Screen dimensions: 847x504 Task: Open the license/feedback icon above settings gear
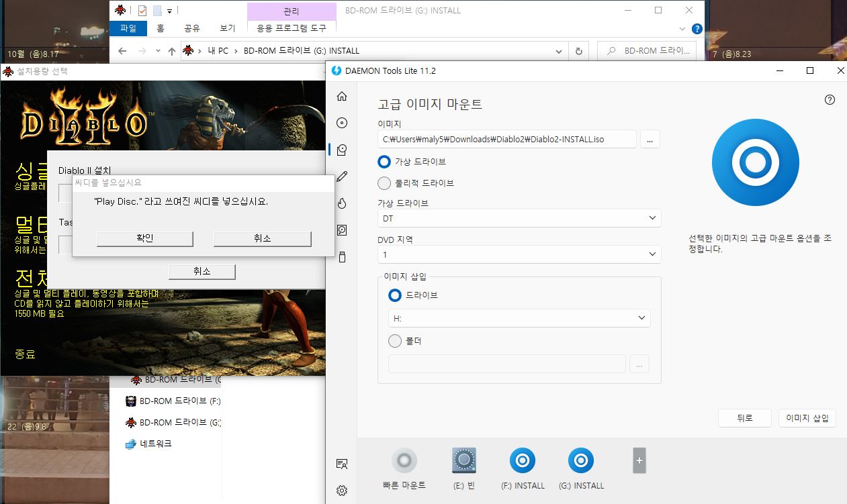[342, 464]
